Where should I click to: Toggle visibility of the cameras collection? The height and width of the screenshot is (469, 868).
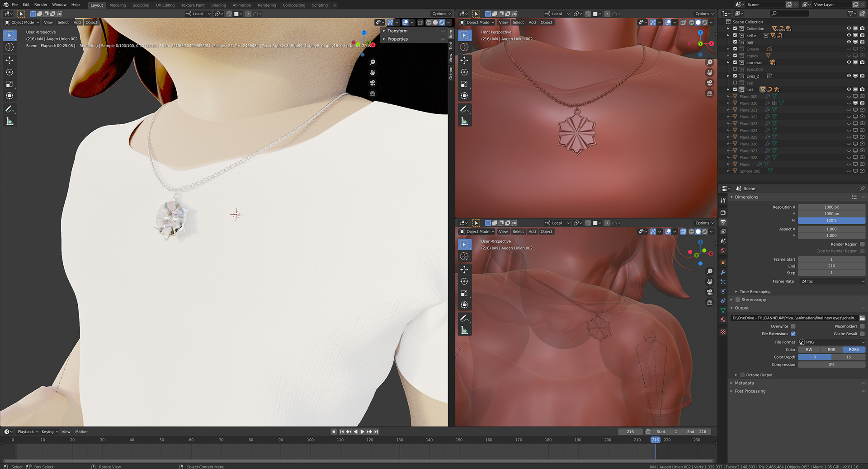tap(849, 62)
